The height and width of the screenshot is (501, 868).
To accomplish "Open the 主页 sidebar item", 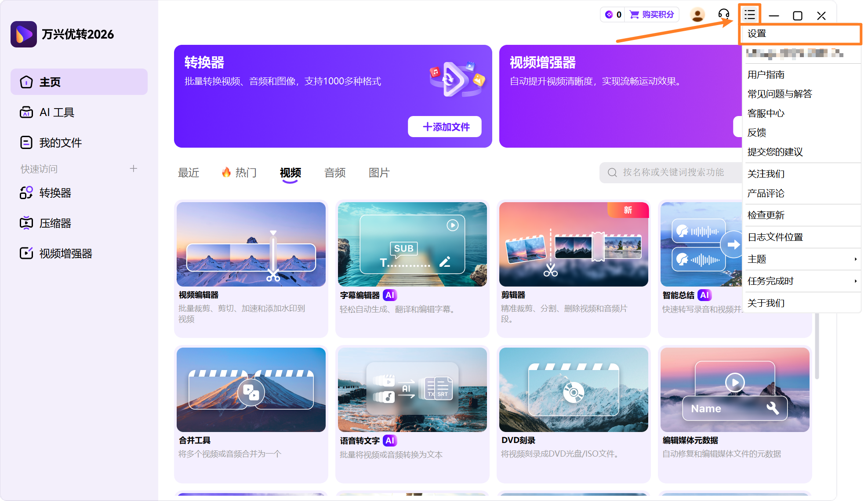I will pyautogui.click(x=50, y=82).
